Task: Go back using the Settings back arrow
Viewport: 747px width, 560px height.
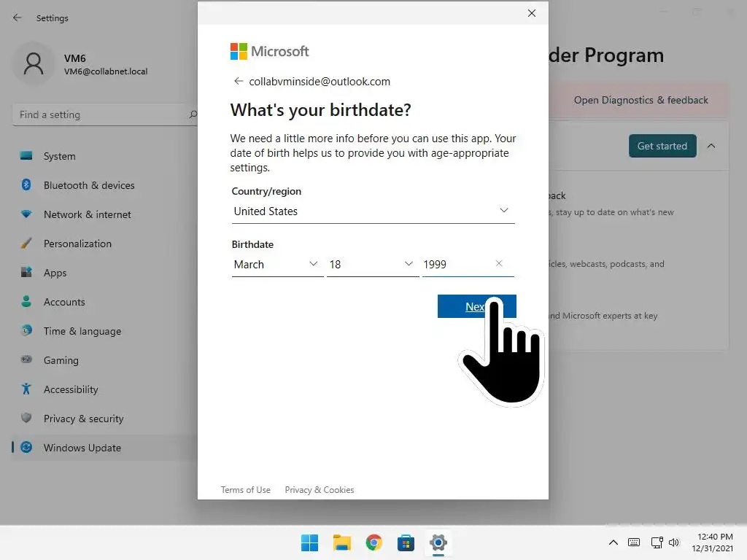Action: click(18, 18)
